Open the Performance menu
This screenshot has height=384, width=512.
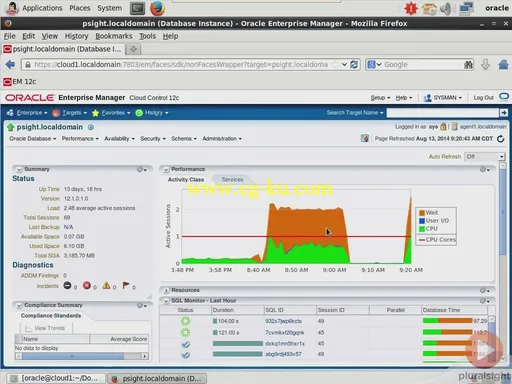point(80,139)
